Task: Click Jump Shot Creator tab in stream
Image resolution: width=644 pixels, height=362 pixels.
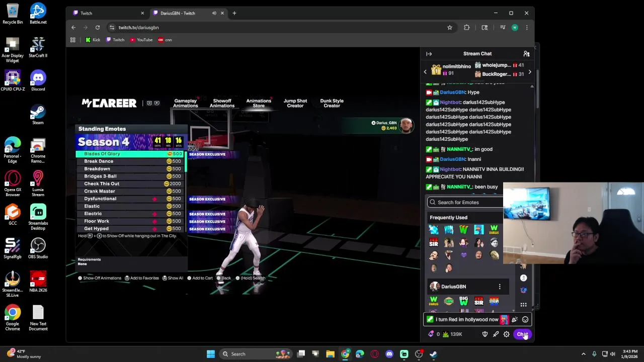Action: coord(295,103)
